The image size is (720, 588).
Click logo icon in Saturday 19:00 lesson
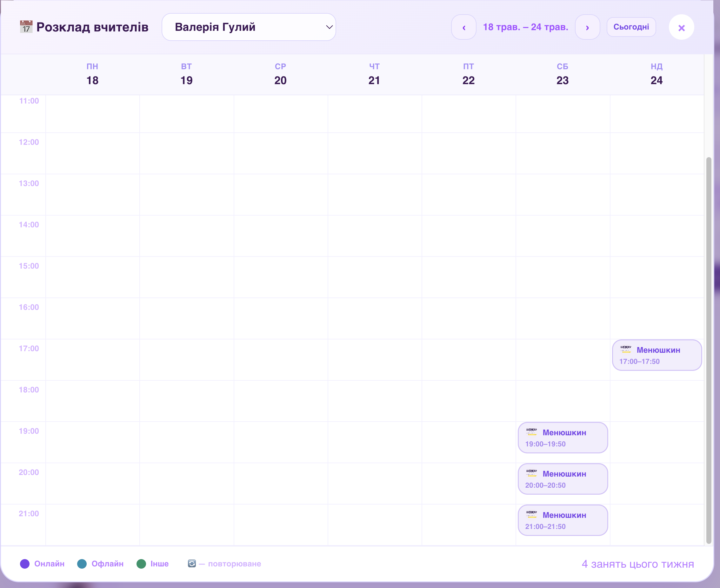[532, 432]
